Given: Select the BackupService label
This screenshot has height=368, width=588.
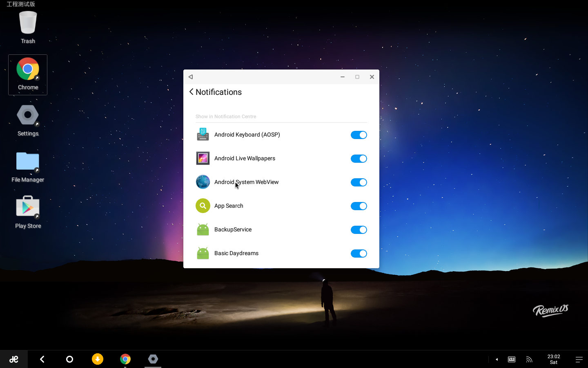Looking at the screenshot, I should pyautogui.click(x=233, y=229).
